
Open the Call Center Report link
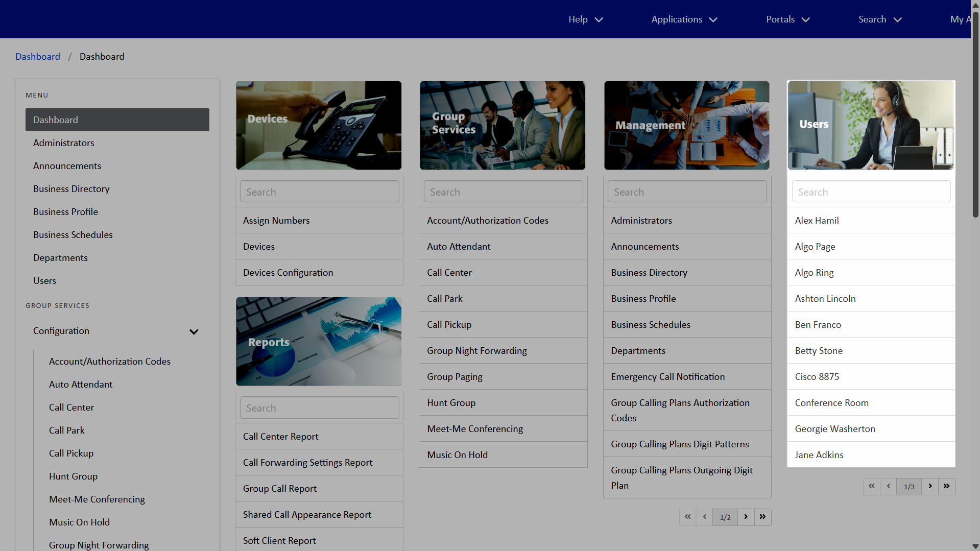tap(280, 437)
